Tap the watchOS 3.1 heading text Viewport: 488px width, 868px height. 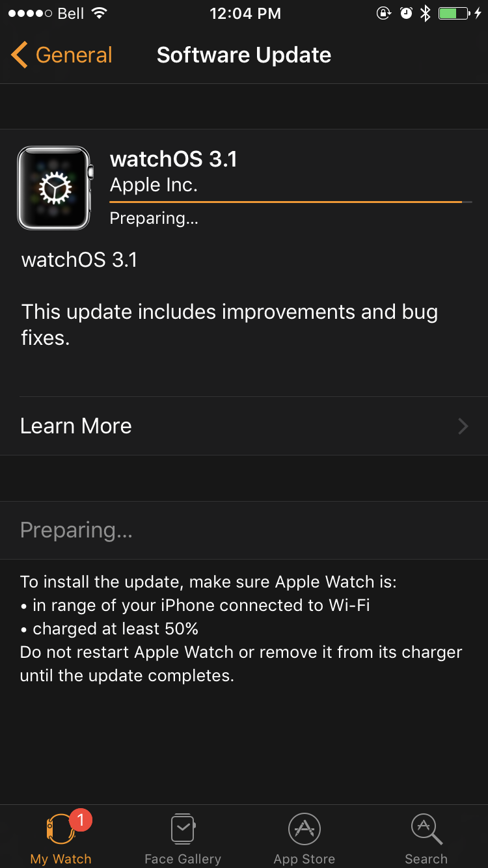[x=174, y=159]
